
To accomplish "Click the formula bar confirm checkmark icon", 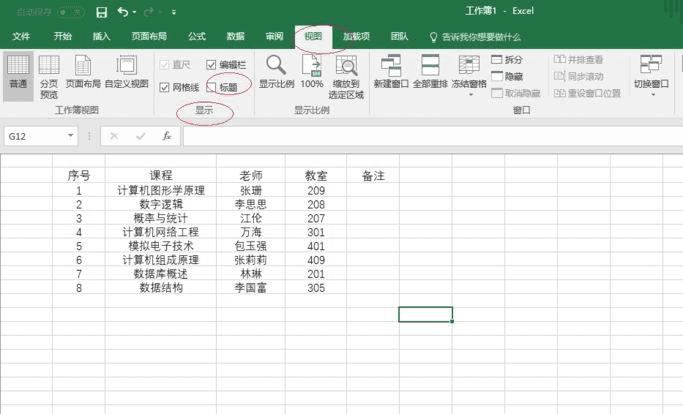I will 140,136.
